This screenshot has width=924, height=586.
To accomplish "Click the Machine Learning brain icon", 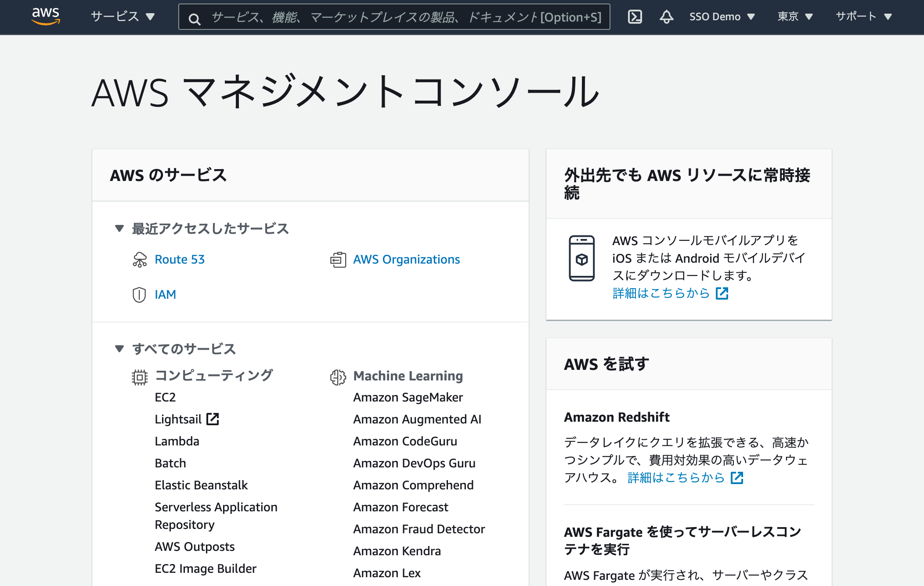I will click(x=338, y=377).
